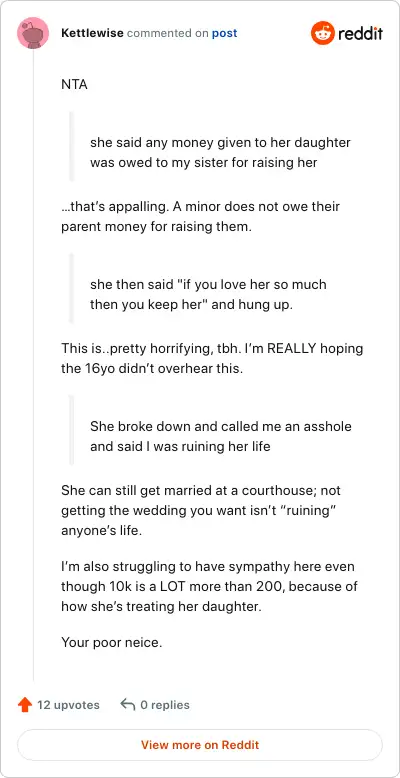This screenshot has height=778, width=400.
Task: Click the "pretty horrifying" paragraph
Action: pos(212,359)
